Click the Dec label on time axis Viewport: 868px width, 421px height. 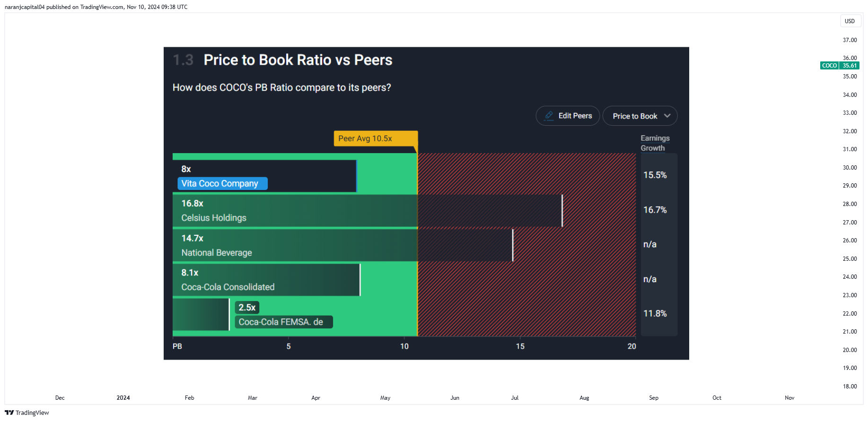coord(60,398)
